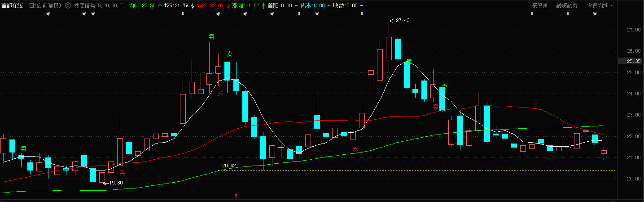Click the 20.42 dashed line label
The height and width of the screenshot is (202, 644).
pyautogui.click(x=229, y=166)
